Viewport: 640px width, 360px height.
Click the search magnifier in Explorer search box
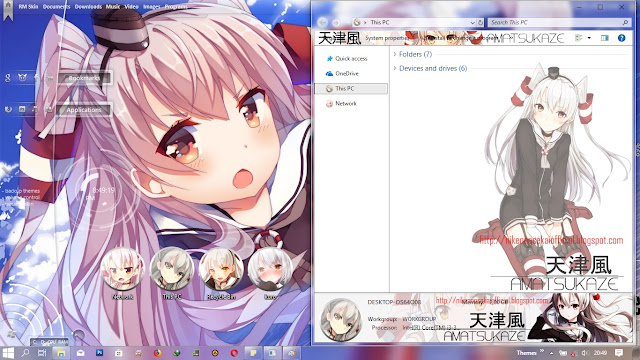click(625, 22)
